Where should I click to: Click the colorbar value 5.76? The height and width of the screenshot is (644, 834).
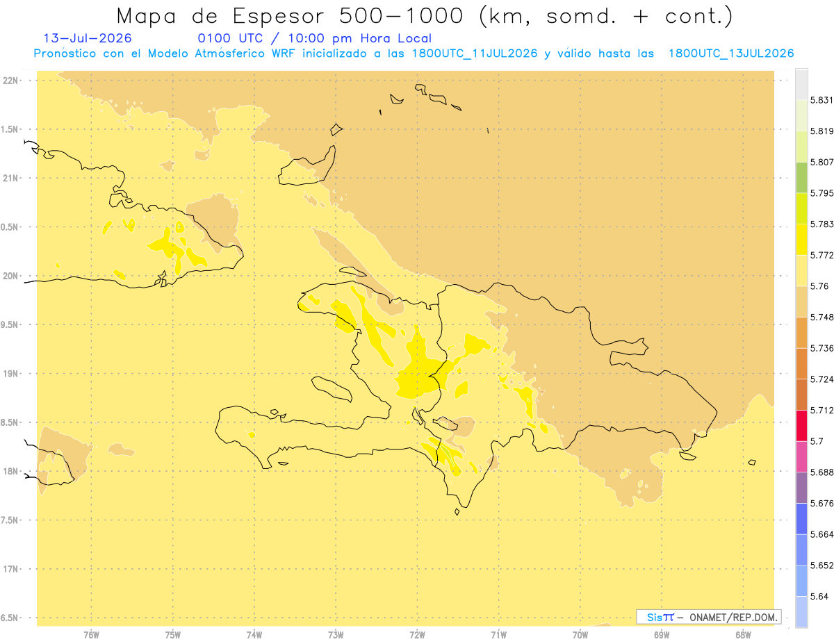point(819,286)
